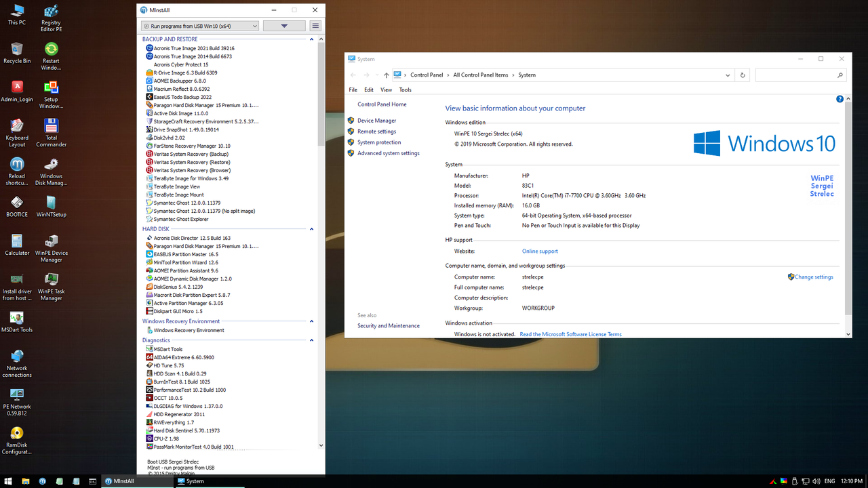The width and height of the screenshot is (868, 488).
Task: Open This PC desktop icon
Action: tap(17, 15)
